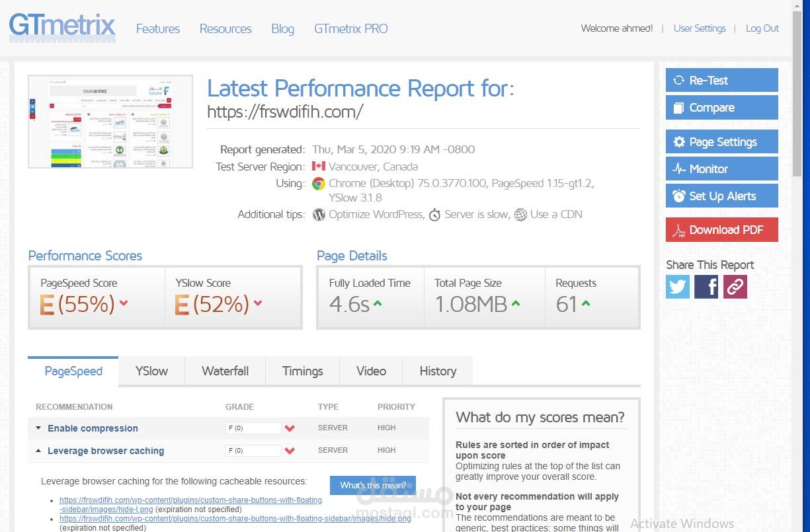Click the 1.08MB total page size value
Image resolution: width=810 pixels, height=532 pixels.
click(x=471, y=304)
